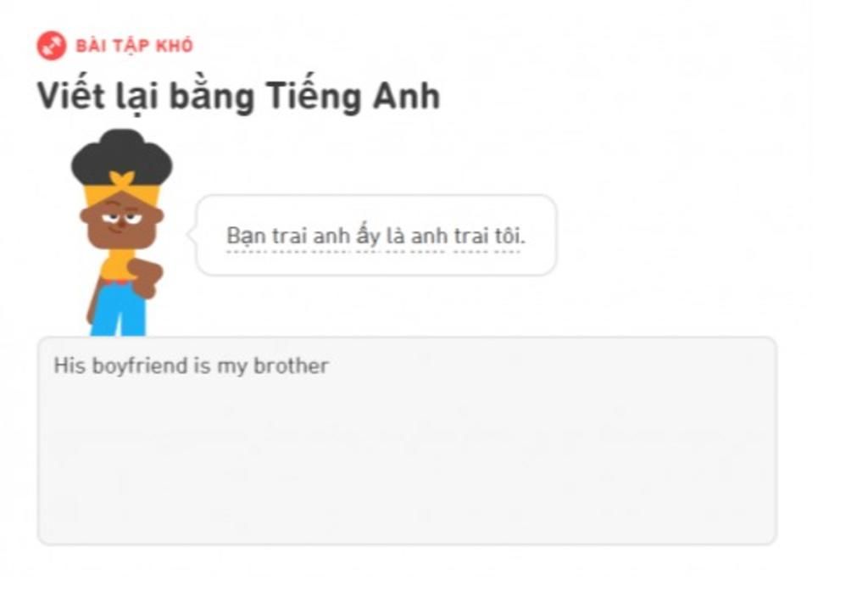
Task: Click the character's blue pants
Action: click(x=119, y=309)
